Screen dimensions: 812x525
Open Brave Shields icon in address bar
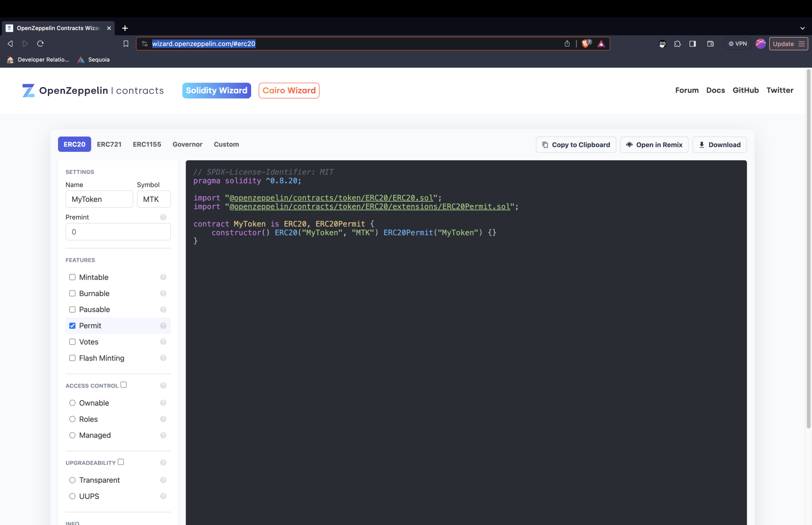pyautogui.click(x=586, y=43)
